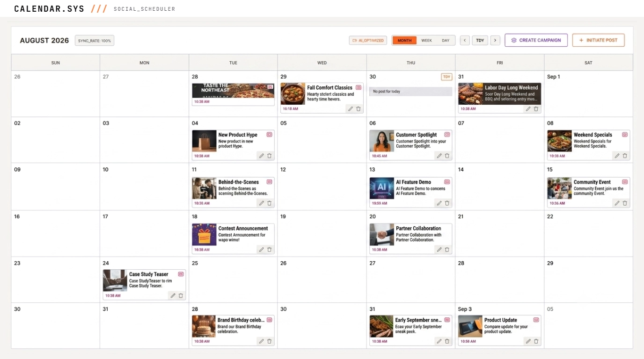Edit the Behind-the-Scenes post
644x359 pixels.
pos(261,203)
